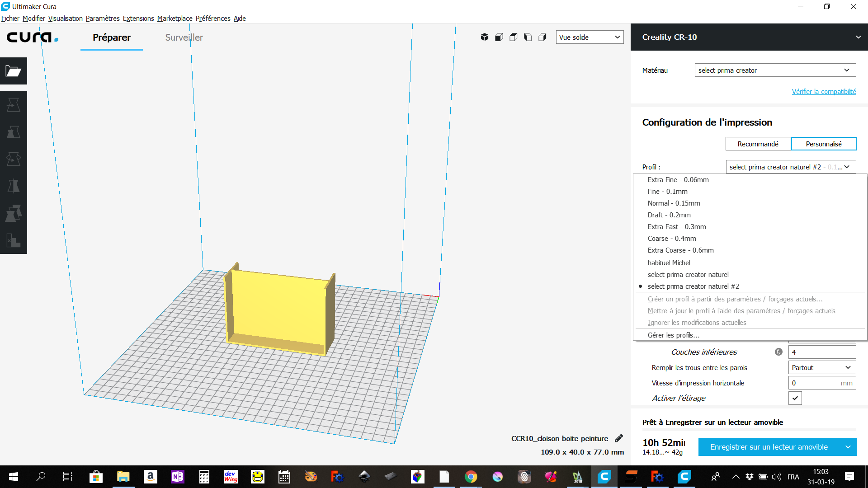Edit the model name with pencil icon
The image size is (868, 488).
(619, 438)
